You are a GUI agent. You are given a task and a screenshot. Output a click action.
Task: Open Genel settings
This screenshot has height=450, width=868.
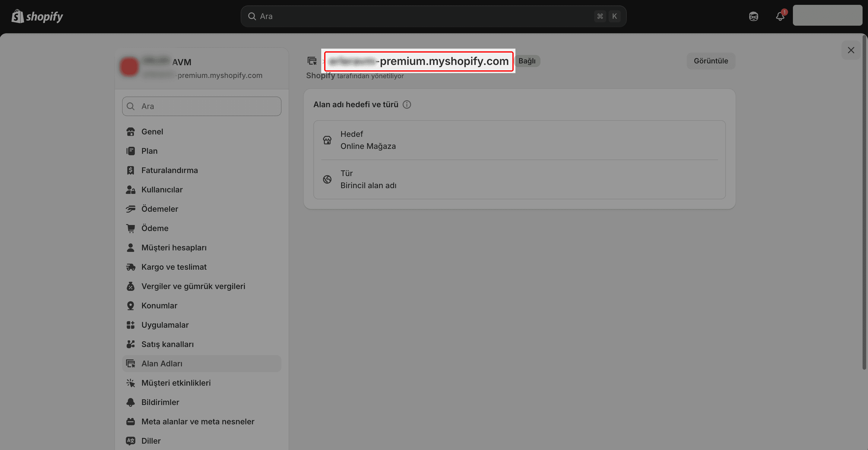coord(152,132)
